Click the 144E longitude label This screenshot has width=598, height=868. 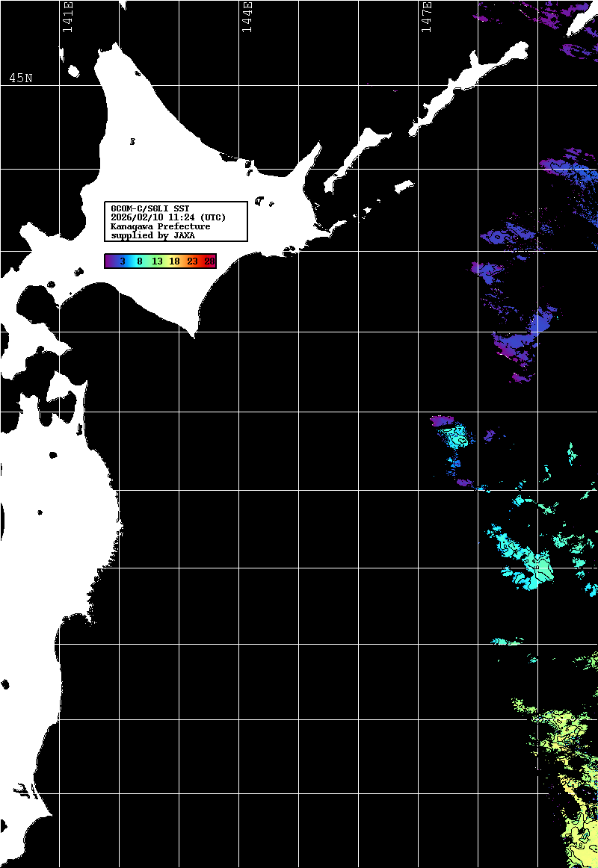(x=247, y=16)
